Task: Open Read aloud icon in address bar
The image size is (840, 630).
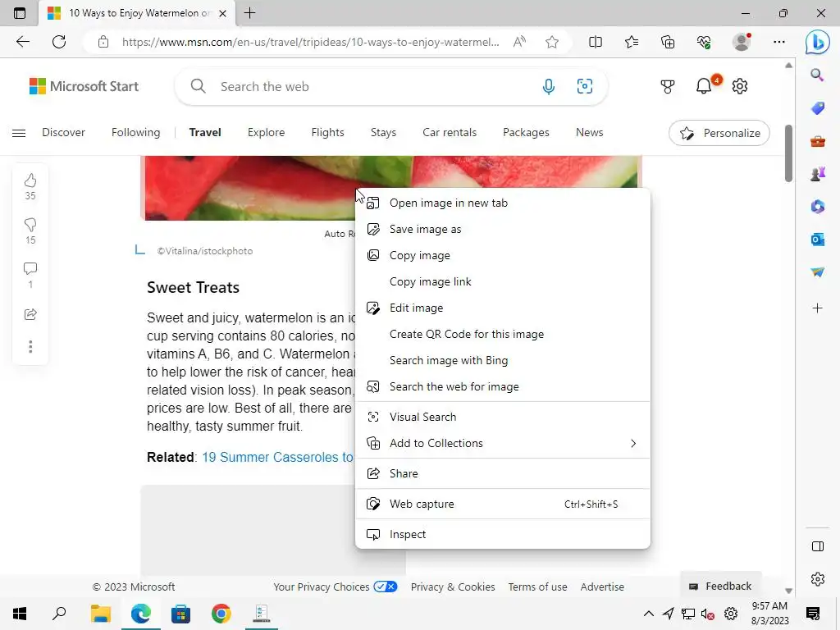Action: click(519, 42)
